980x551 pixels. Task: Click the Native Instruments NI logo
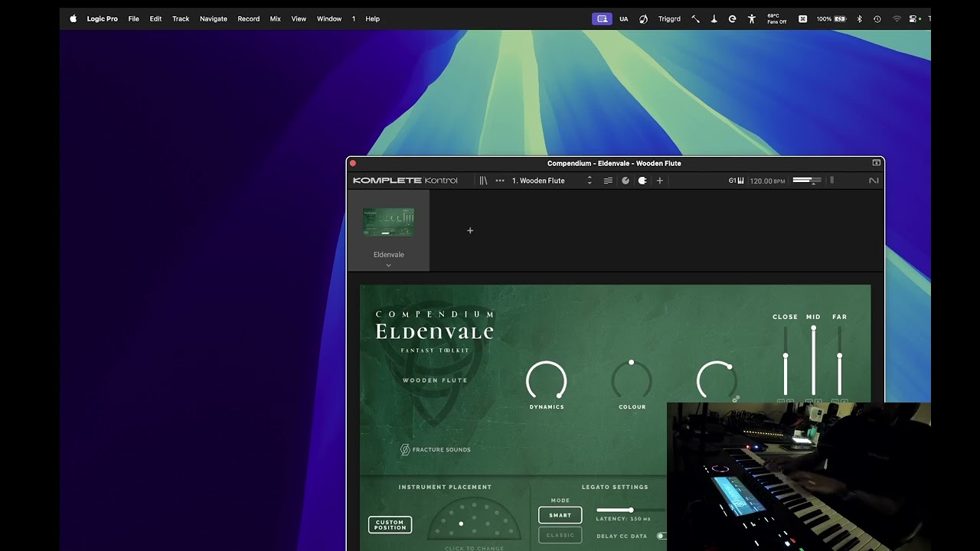point(874,181)
